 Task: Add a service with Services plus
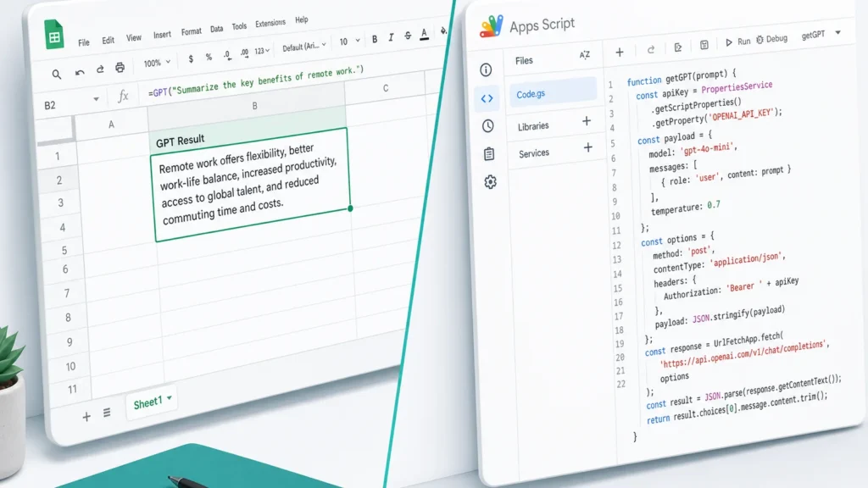(x=588, y=147)
